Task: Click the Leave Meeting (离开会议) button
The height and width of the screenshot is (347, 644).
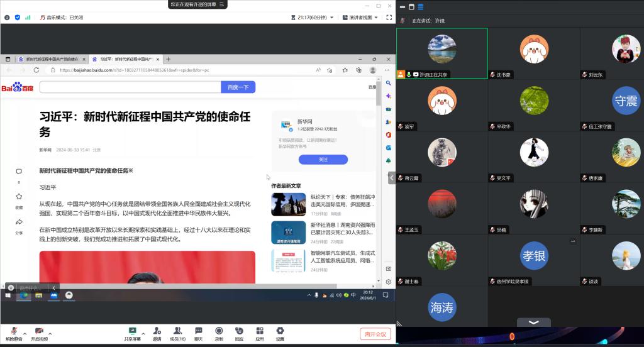Action: click(x=375, y=334)
